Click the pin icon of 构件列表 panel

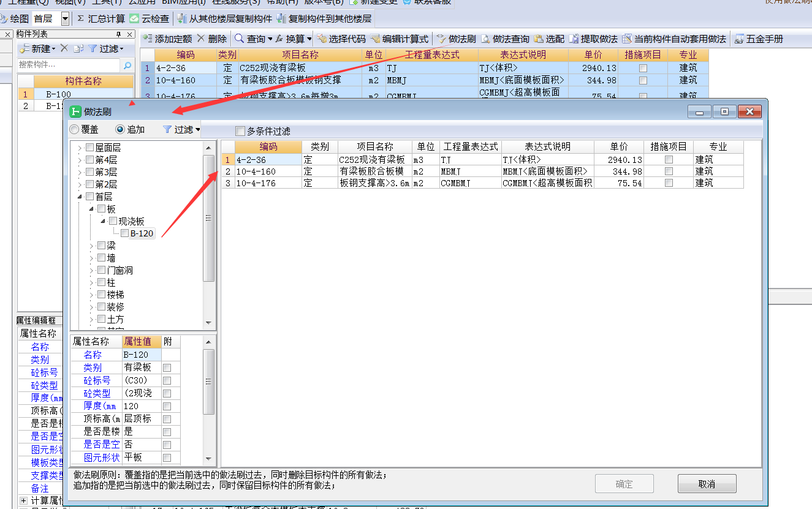point(119,34)
